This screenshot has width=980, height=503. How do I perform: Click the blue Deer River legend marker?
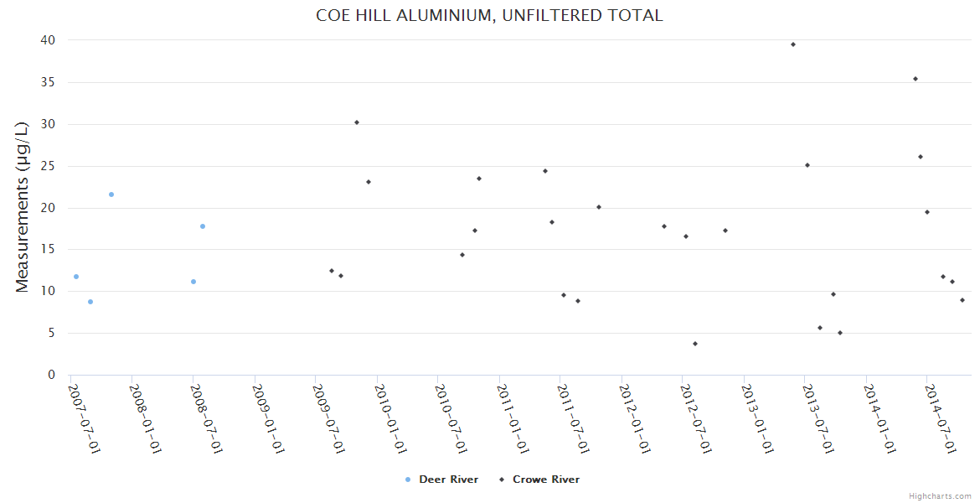tap(408, 480)
